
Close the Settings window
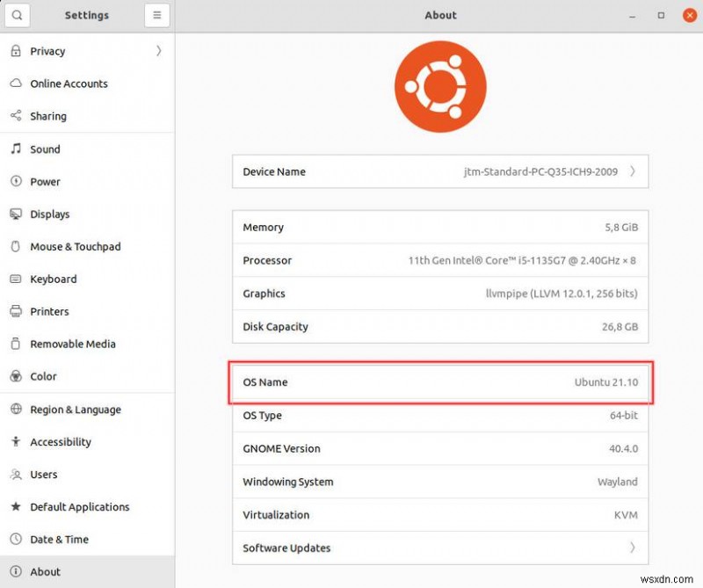click(x=690, y=15)
